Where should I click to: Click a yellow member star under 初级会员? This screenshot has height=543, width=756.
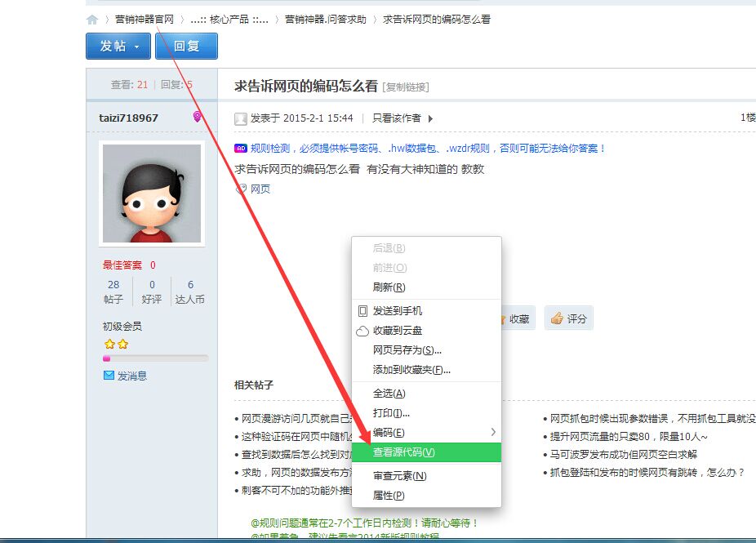[109, 344]
